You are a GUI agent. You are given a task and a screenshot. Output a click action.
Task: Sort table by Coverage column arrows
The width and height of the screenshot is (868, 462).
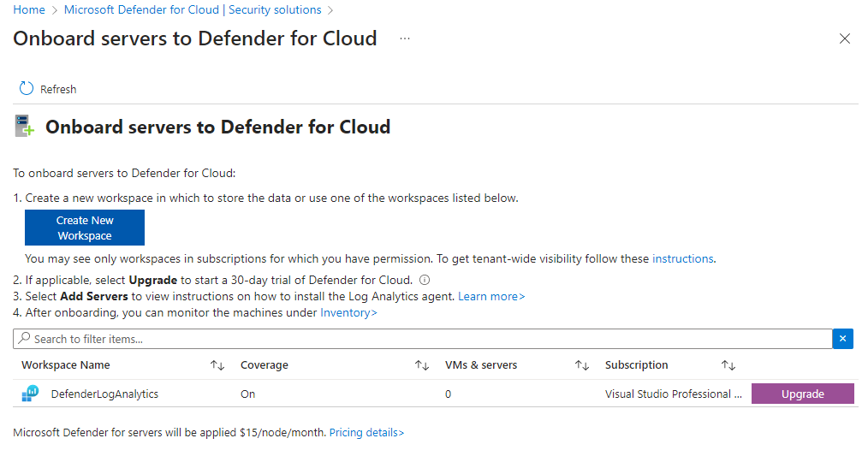pos(422,365)
